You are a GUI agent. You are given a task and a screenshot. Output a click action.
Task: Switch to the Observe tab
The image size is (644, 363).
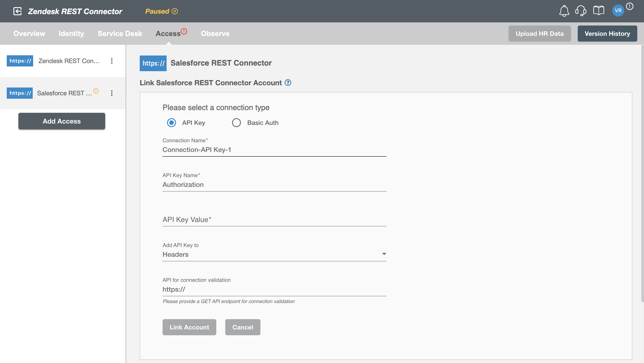point(215,34)
